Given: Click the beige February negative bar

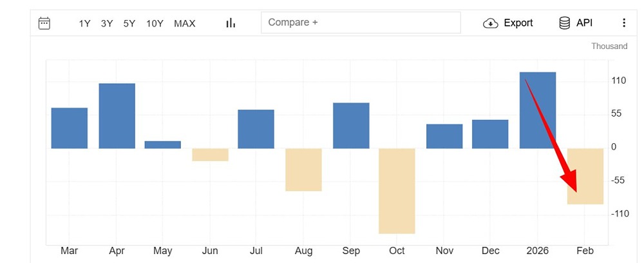Looking at the screenshot, I should [x=585, y=176].
